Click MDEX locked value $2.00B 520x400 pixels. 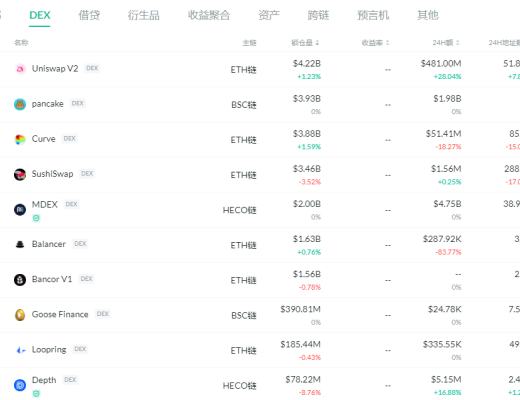307,204
